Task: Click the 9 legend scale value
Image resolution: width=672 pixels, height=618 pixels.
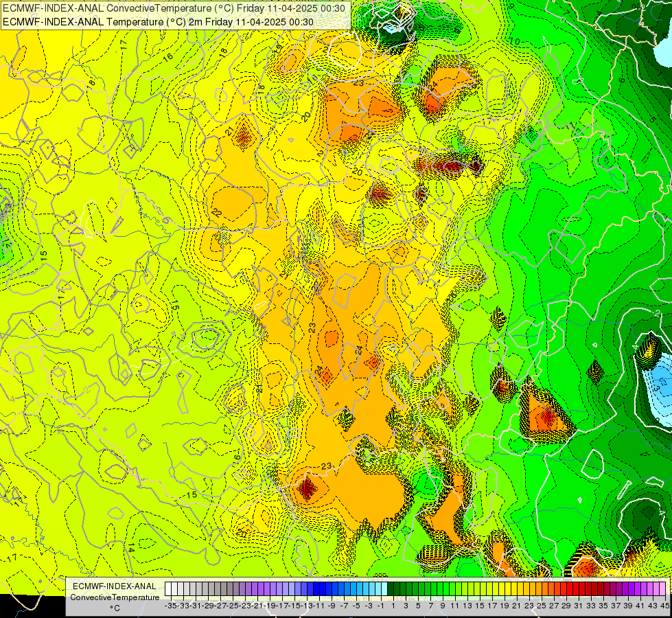Action: pos(443,606)
